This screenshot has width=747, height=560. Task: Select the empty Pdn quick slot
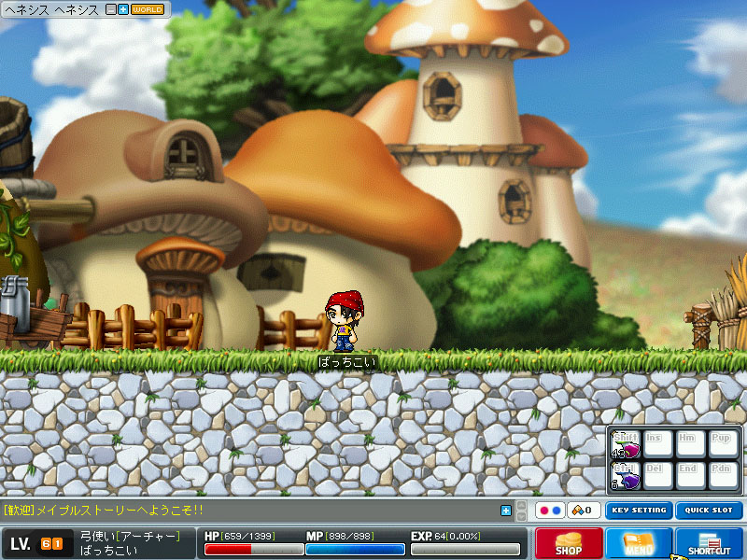tap(719, 476)
